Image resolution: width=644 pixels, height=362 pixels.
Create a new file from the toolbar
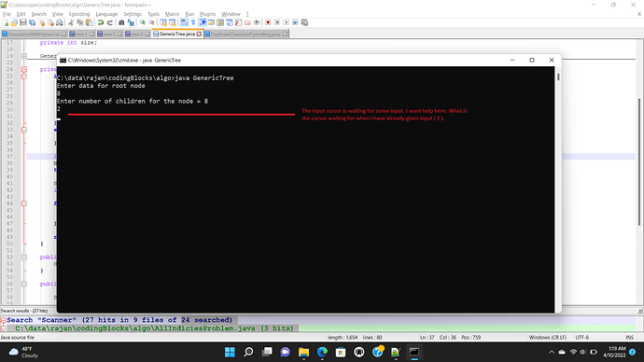[5, 22]
